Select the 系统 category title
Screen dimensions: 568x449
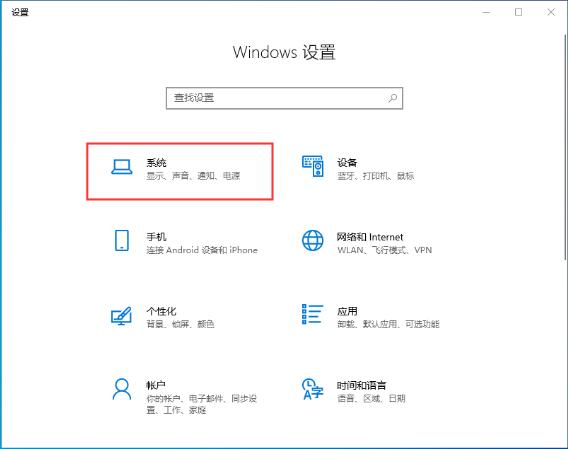[156, 162]
